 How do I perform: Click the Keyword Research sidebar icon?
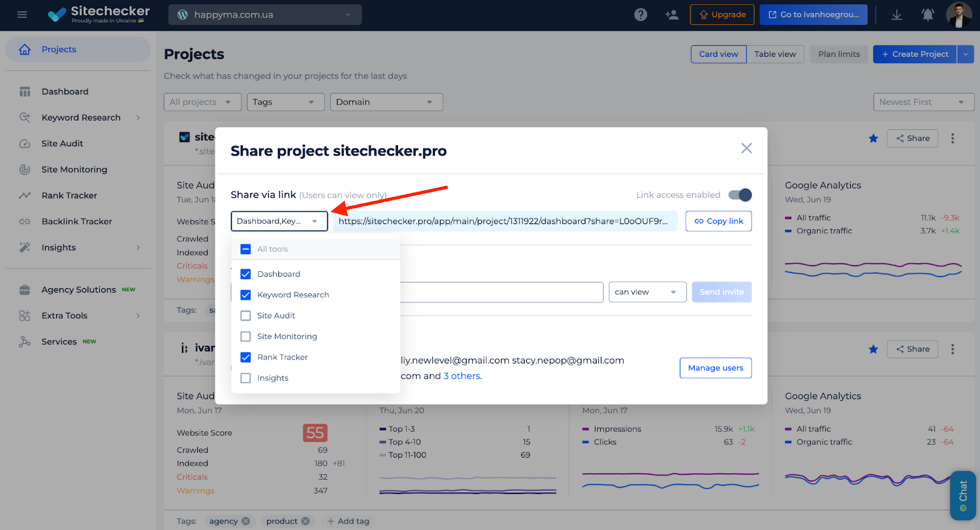(24, 118)
